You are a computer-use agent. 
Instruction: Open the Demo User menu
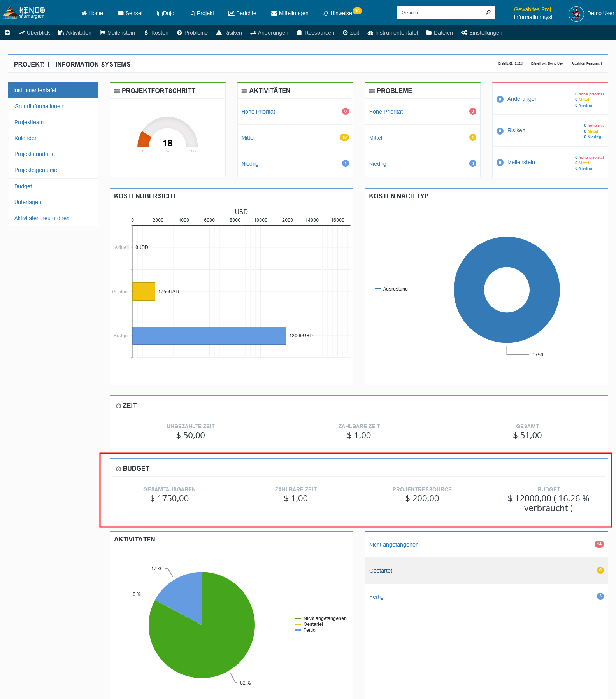tap(600, 13)
